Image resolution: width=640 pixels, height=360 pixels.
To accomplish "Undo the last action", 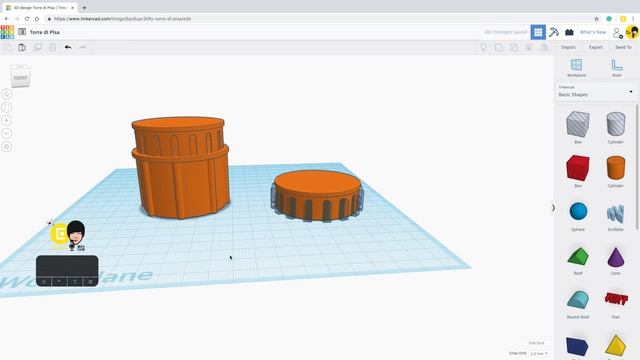I will click(68, 47).
